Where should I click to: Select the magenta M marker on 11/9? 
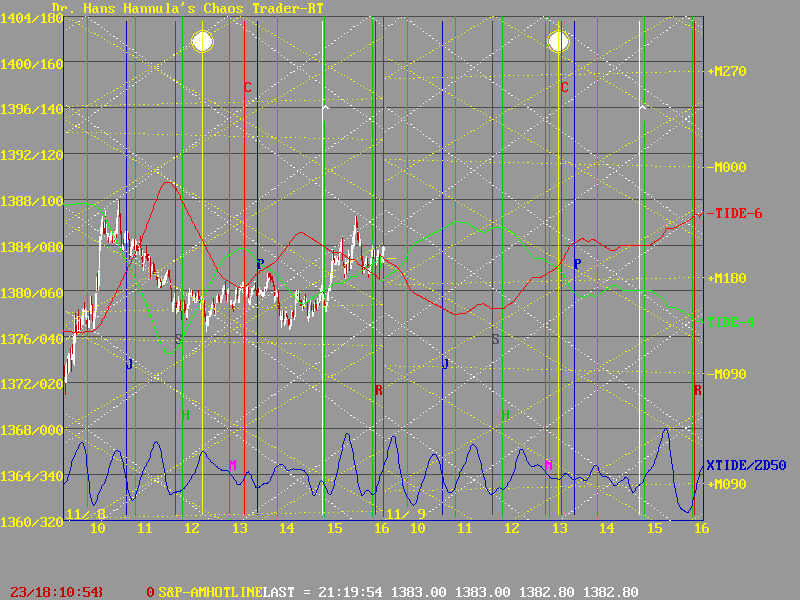pyautogui.click(x=549, y=465)
